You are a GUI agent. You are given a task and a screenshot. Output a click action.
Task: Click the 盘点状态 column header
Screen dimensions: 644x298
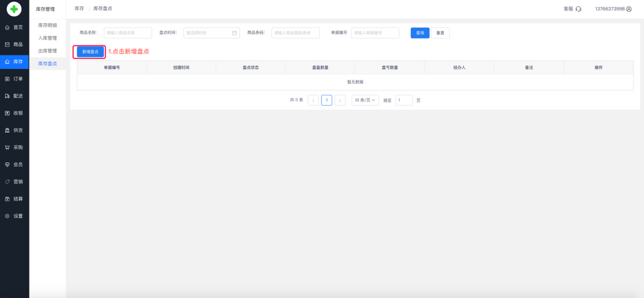click(251, 68)
